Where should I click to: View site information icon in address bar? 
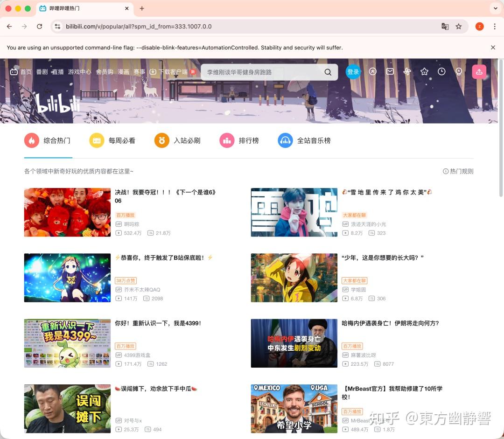57,26
